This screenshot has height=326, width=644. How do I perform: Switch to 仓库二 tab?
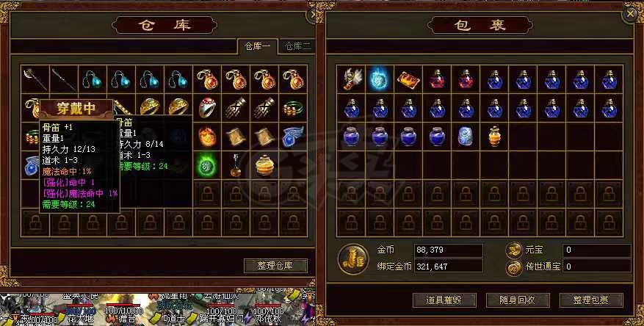298,46
